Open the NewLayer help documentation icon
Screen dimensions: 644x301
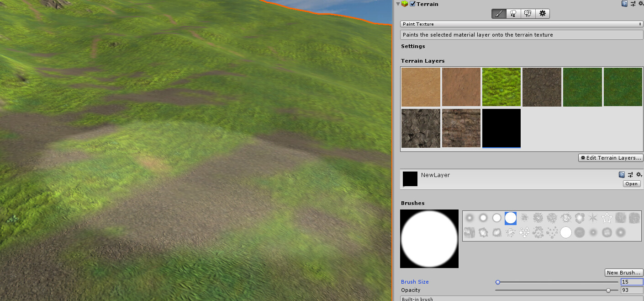click(622, 174)
